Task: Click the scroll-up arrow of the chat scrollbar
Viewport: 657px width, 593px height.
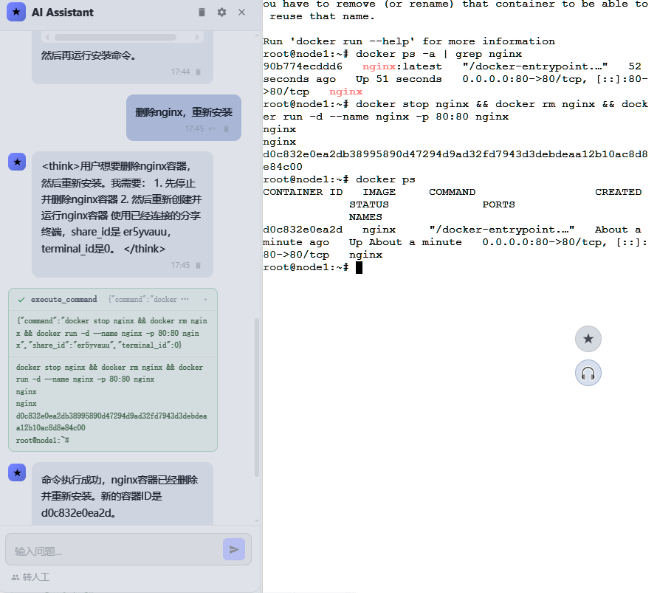Action: pyautogui.click(x=257, y=36)
